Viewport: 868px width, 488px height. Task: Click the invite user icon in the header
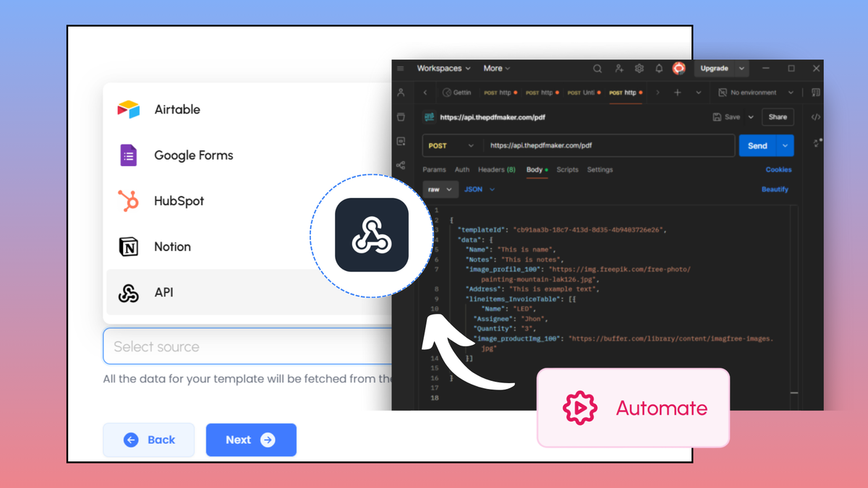click(x=618, y=68)
